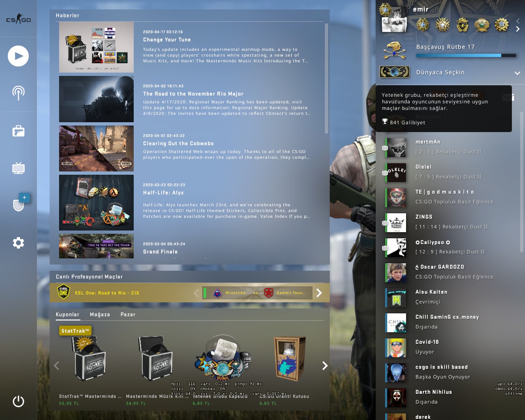Click the CS:GO logo in the sidebar
The image size is (525, 420).
point(18,19)
